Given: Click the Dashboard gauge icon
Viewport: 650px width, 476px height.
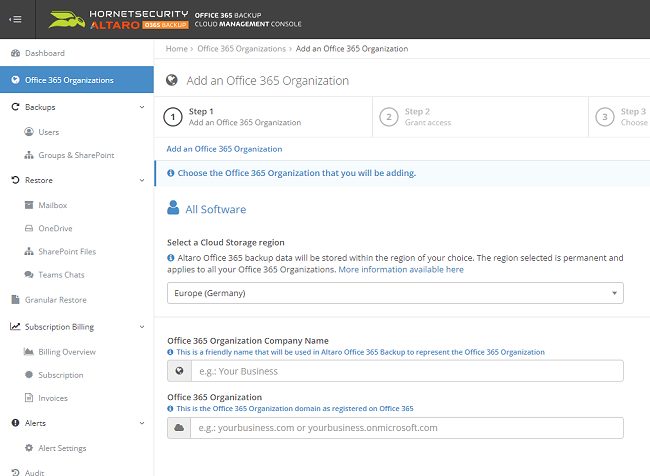Looking at the screenshot, I should (15, 53).
